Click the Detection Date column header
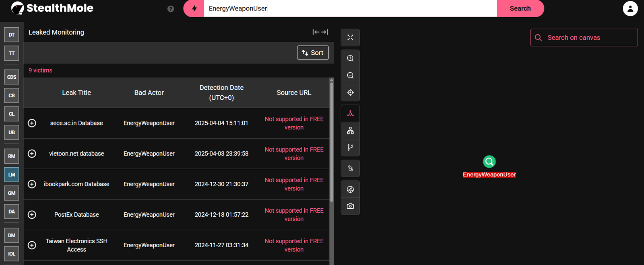 (221, 92)
